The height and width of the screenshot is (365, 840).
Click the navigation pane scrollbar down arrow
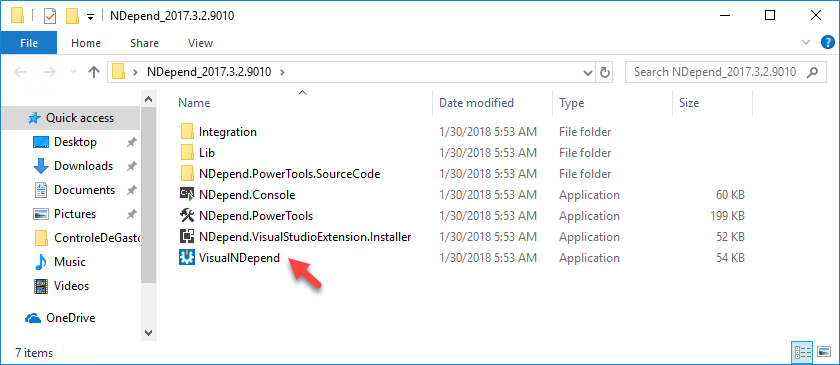coord(149,333)
